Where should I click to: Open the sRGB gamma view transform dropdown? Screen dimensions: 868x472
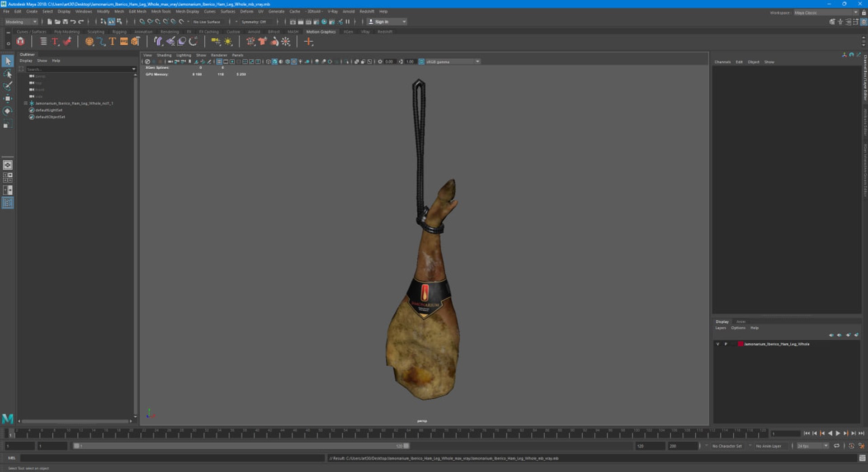click(x=453, y=61)
